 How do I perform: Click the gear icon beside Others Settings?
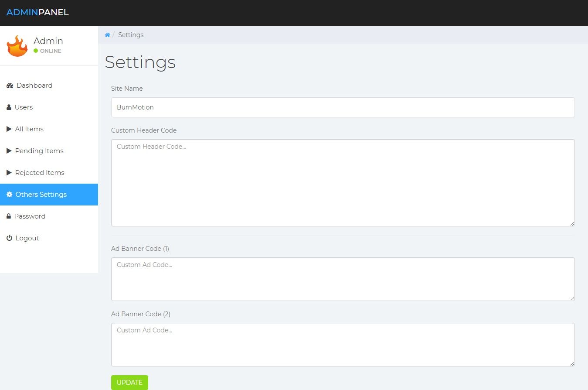pos(10,195)
